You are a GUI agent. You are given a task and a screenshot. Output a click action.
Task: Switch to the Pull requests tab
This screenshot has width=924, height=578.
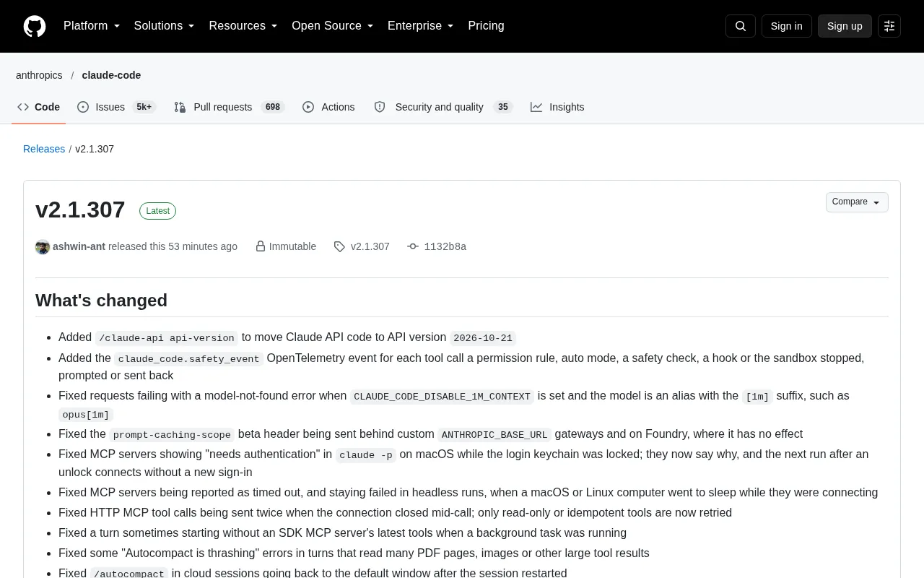click(230, 107)
